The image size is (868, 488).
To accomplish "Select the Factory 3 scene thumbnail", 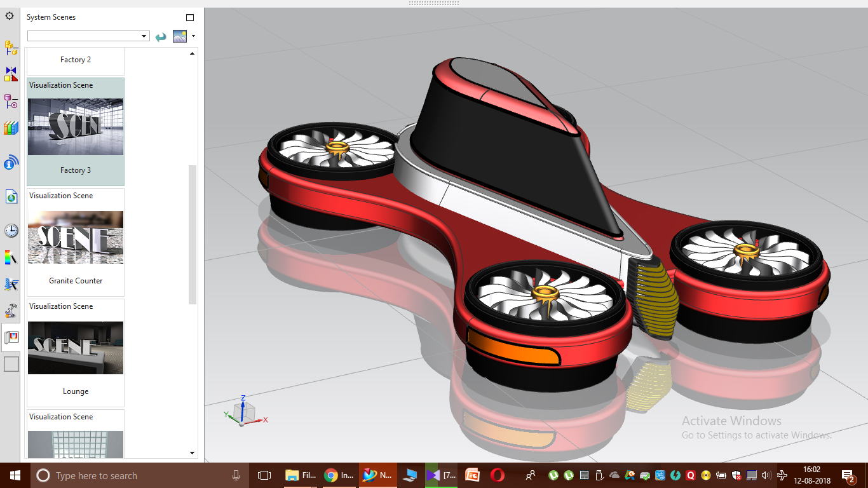I will tap(76, 126).
